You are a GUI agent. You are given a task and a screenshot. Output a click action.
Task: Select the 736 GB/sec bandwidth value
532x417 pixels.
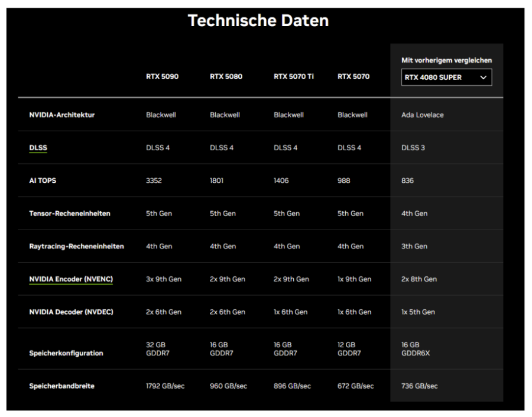point(419,386)
